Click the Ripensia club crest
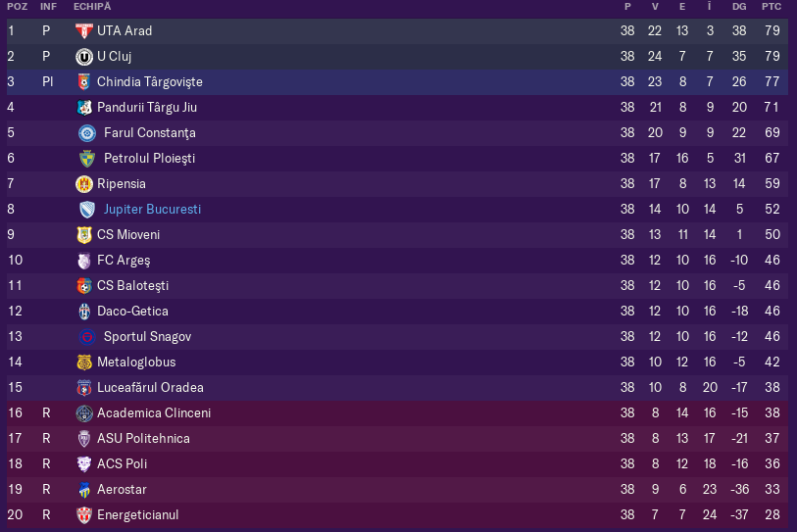The width and height of the screenshot is (797, 532). (84, 184)
